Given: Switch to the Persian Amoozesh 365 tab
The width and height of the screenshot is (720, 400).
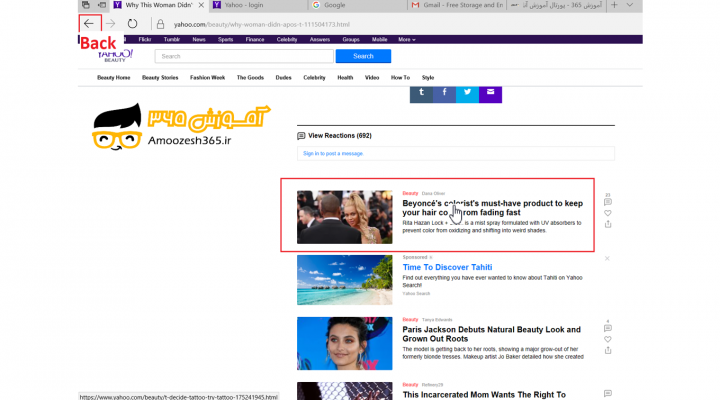Looking at the screenshot, I should click(556, 5).
